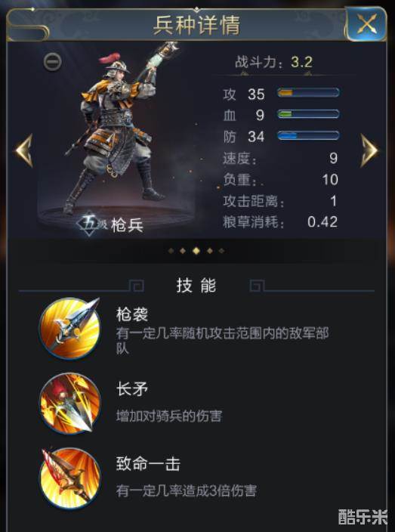395x532 pixels.
Task: Tap the 战斗力 3.2 power value
Action: click(x=302, y=63)
